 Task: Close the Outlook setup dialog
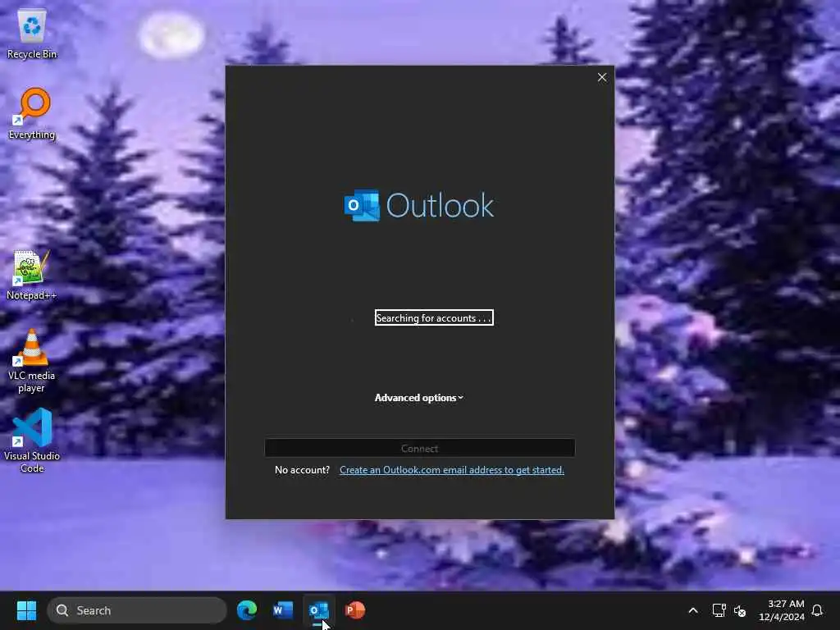[602, 77]
